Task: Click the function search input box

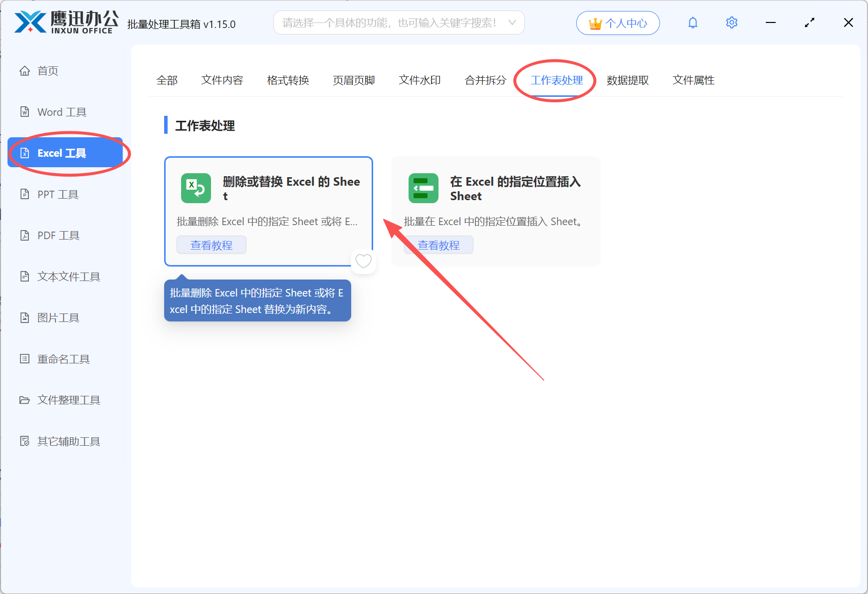Action: tap(389, 23)
